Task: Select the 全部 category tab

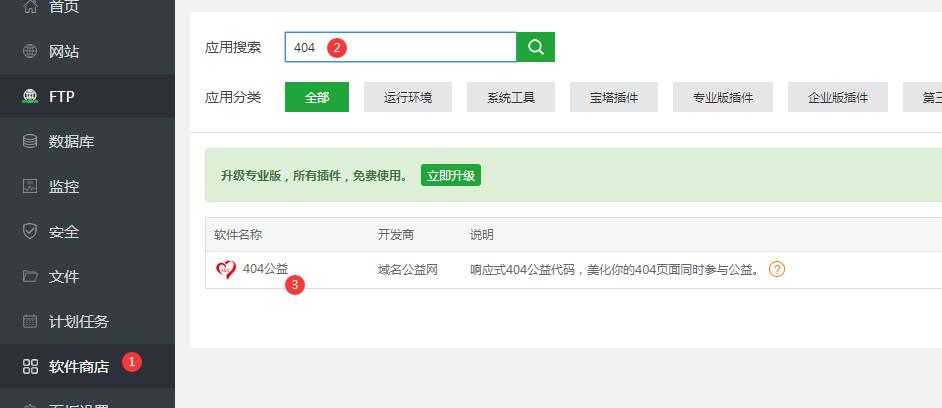Action: click(316, 97)
